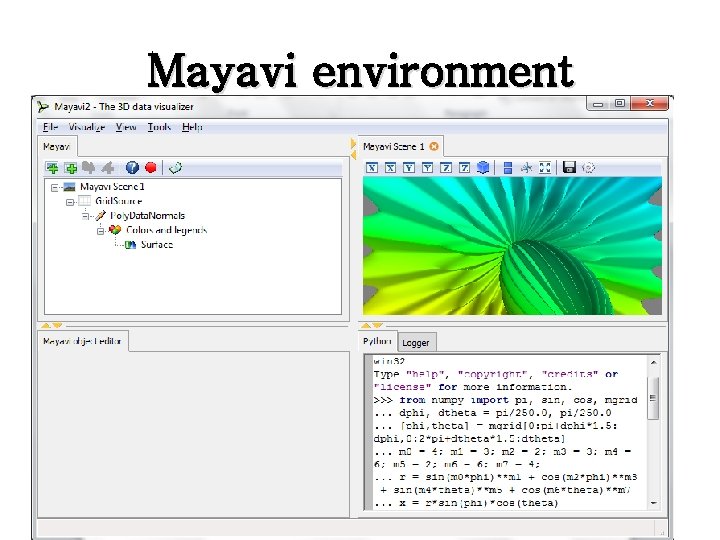The height and width of the screenshot is (540, 720).
Task: Switch to the Python console tab
Action: point(377,341)
